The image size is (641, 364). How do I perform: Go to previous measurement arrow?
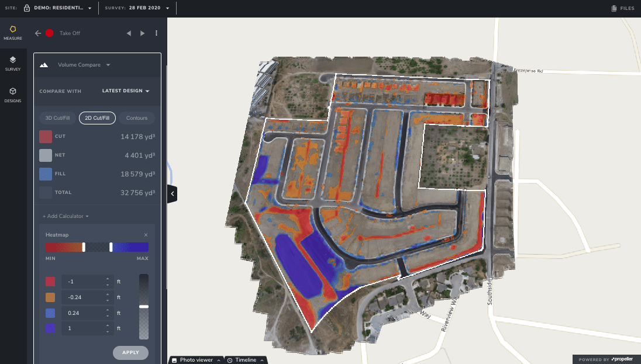pyautogui.click(x=129, y=33)
